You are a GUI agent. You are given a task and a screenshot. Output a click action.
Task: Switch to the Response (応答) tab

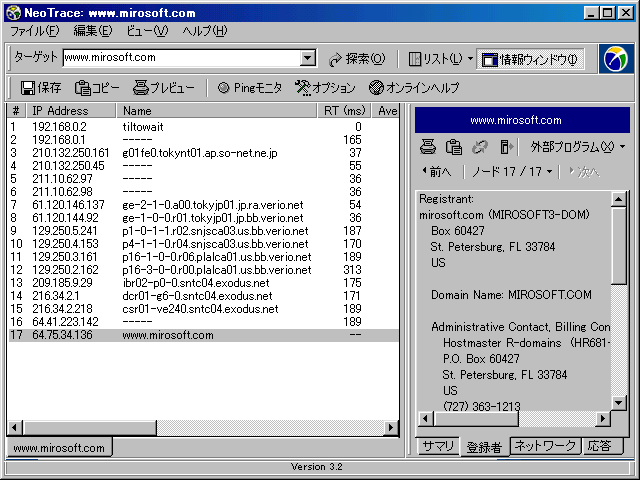pyautogui.click(x=602, y=446)
